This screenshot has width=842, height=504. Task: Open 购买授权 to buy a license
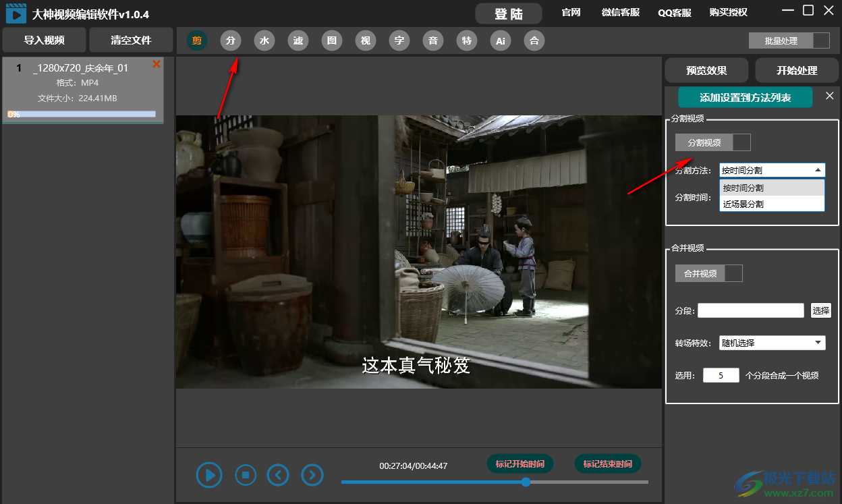[729, 12]
